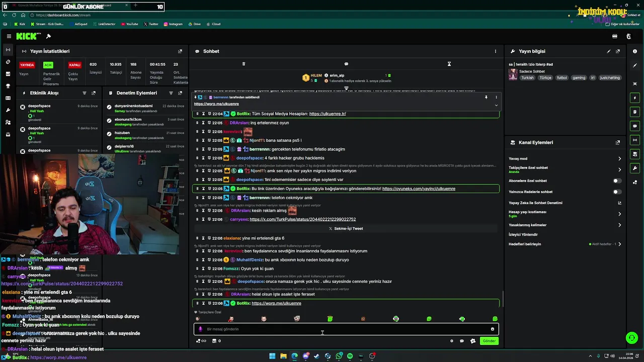Open Spotify from the taskbar
This screenshot has width=644, height=362.
tap(350, 356)
